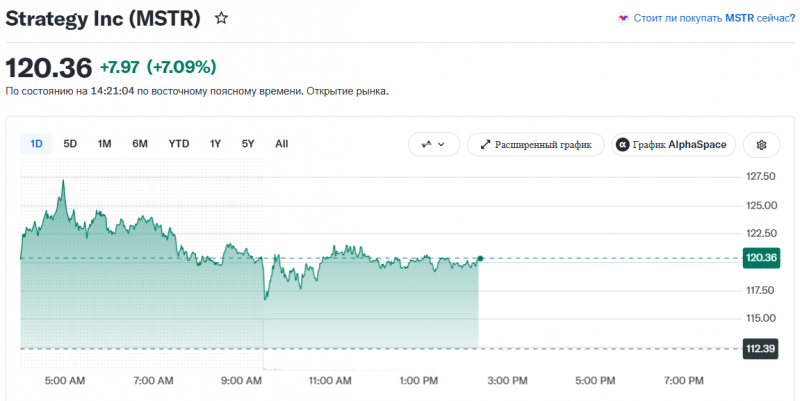Select the YTD time range
The height and width of the screenshot is (401, 800).
point(179,144)
